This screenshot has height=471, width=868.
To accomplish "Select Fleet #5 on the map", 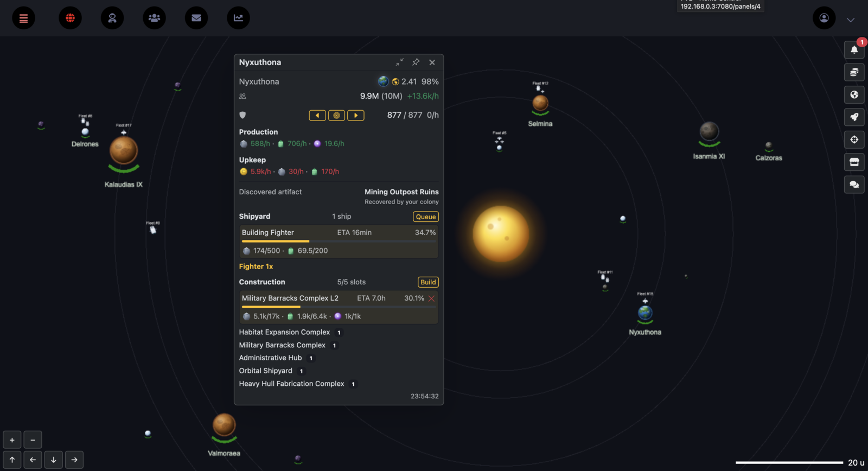I will click(500, 138).
